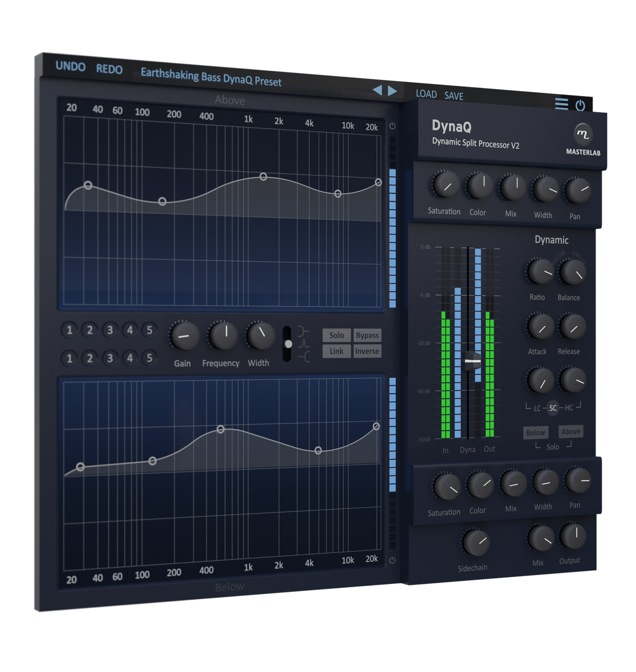Screen dimensions: 636x672
Task: Click the hamburger menu icon
Action: point(561,104)
